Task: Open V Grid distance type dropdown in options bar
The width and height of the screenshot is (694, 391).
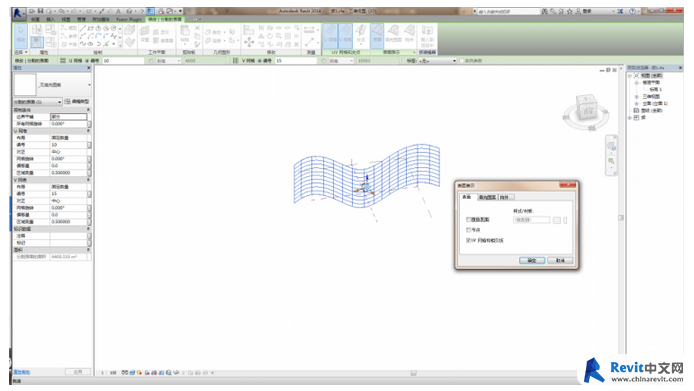Action: 340,61
